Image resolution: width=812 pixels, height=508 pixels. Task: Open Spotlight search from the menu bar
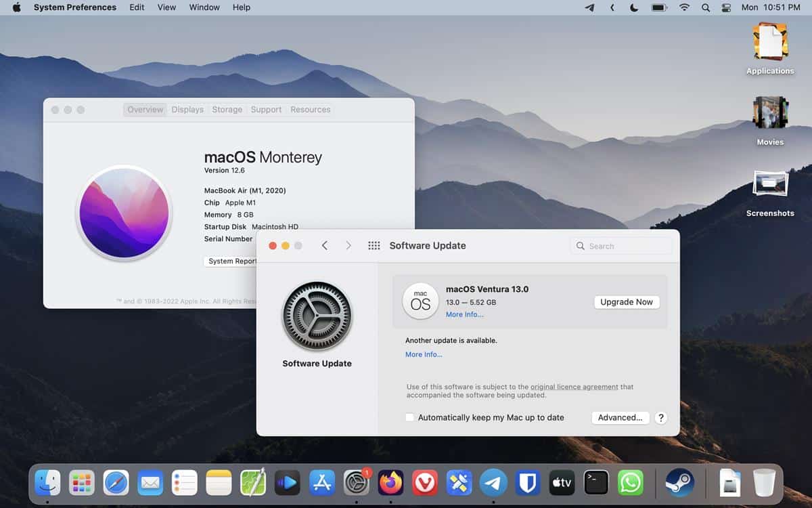click(x=705, y=7)
